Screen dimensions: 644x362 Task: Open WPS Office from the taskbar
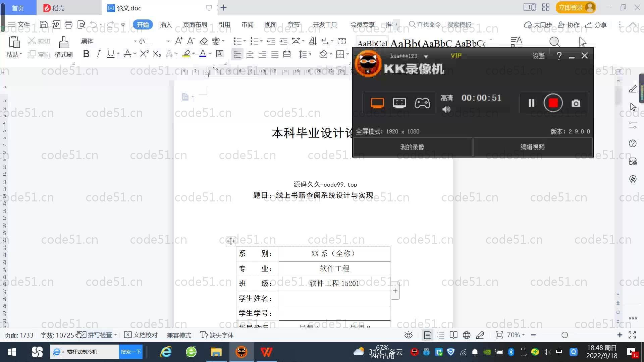[x=267, y=352]
